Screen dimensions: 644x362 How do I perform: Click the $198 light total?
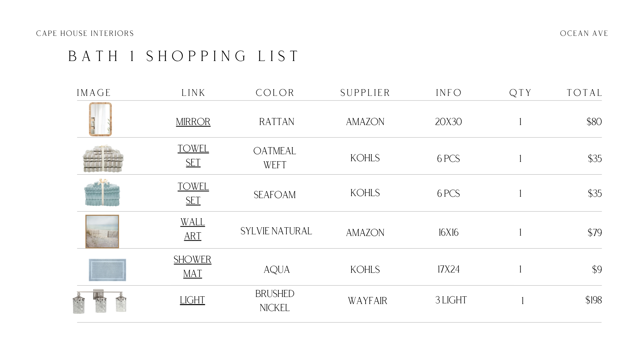[x=593, y=300]
